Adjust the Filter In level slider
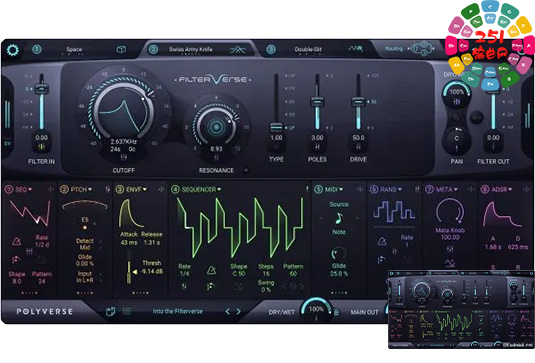This screenshot has width=535, height=363. [42, 89]
